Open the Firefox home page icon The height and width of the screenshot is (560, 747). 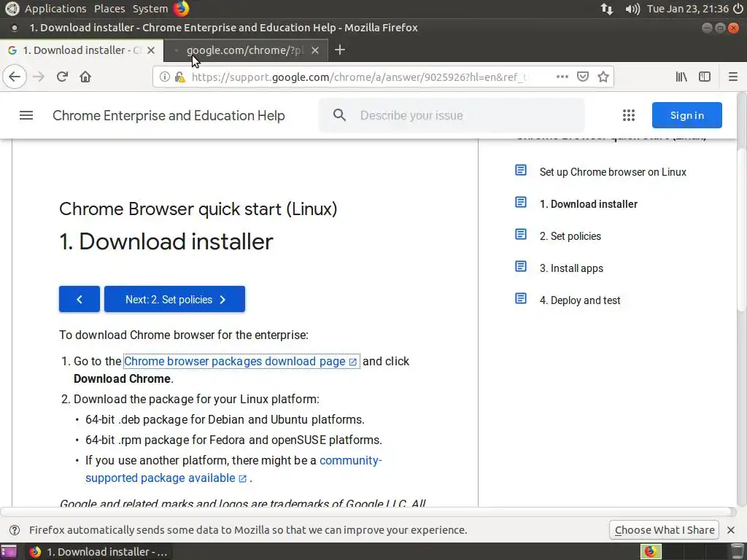point(85,77)
